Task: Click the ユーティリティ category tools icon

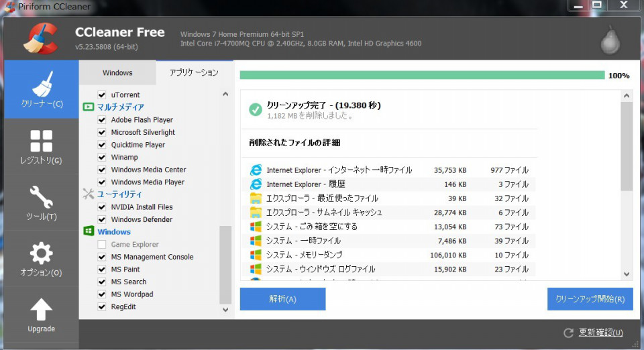Action: click(89, 194)
